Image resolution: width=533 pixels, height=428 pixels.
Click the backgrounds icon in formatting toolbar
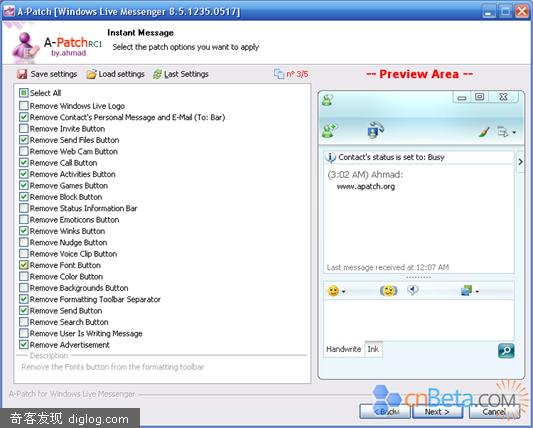[x=466, y=291]
